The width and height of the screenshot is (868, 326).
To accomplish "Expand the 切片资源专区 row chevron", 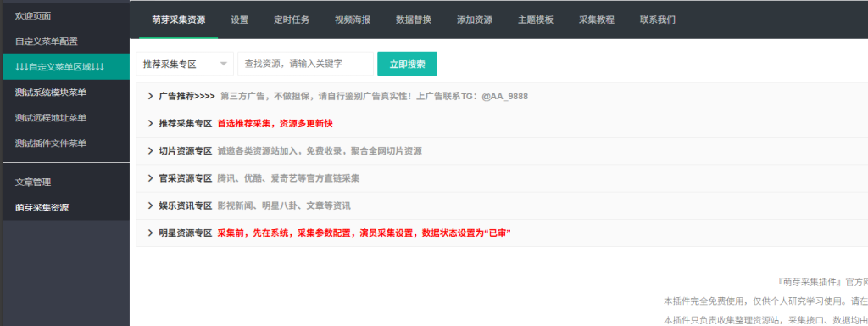I will [x=150, y=151].
